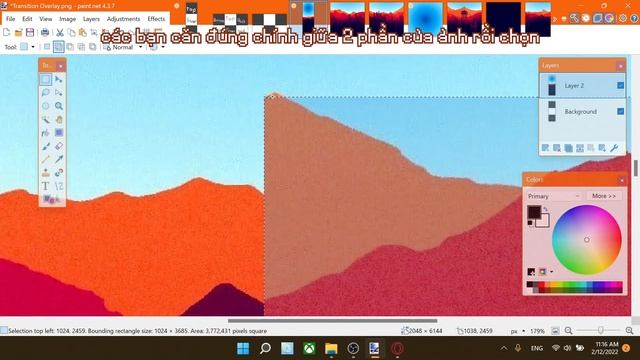Open the View menu

point(46,19)
